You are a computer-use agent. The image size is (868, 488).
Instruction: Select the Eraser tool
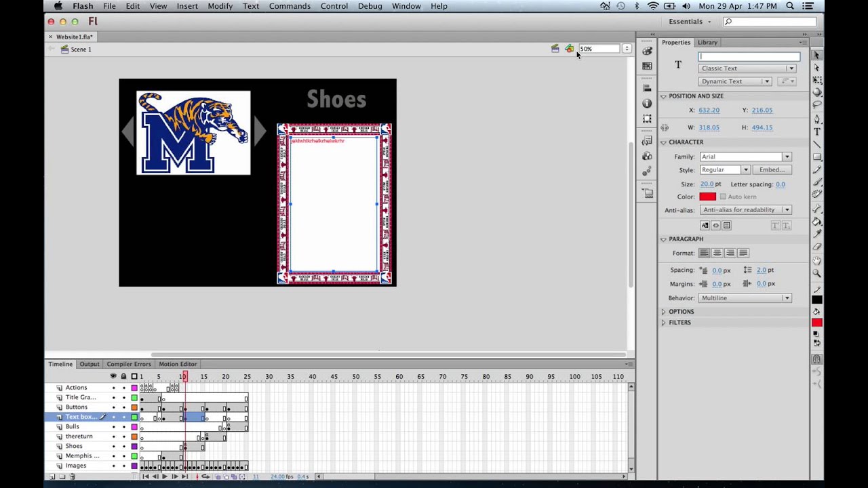(816, 246)
